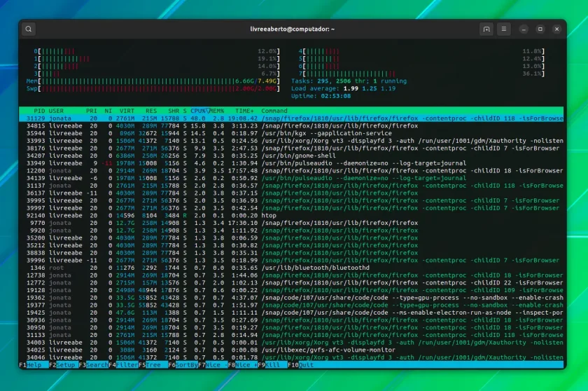The image size is (588, 391).
Task: Minimize the terminal window
Action: click(524, 29)
